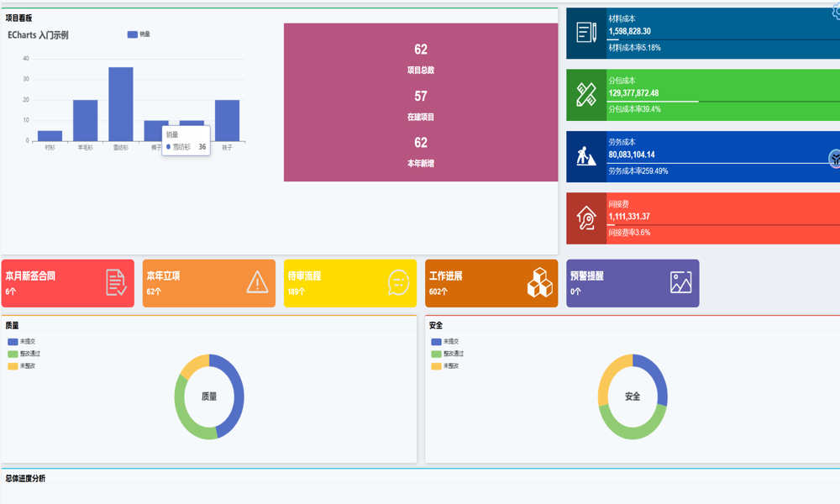Screen dimensions: 840x504
Task: Click the 本年立项 warning triangle icon
Action: [257, 282]
